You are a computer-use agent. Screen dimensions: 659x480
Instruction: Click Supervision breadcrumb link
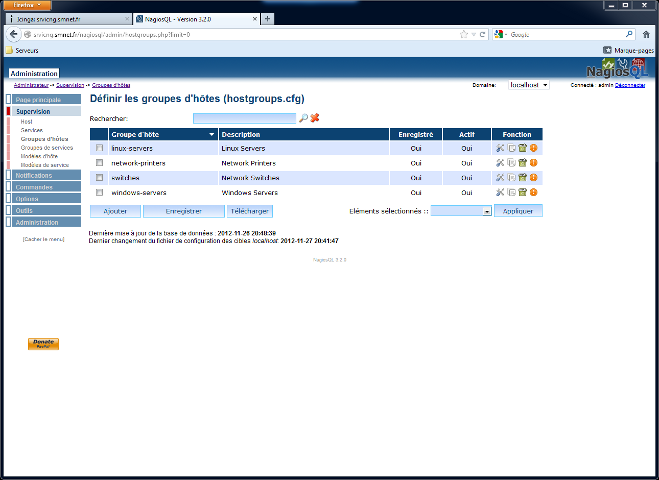pos(70,85)
